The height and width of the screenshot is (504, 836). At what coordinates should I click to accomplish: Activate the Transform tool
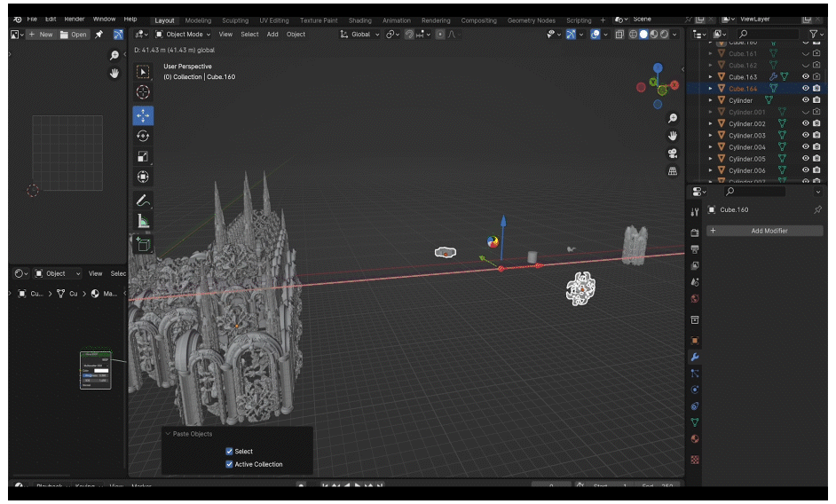coord(143,177)
